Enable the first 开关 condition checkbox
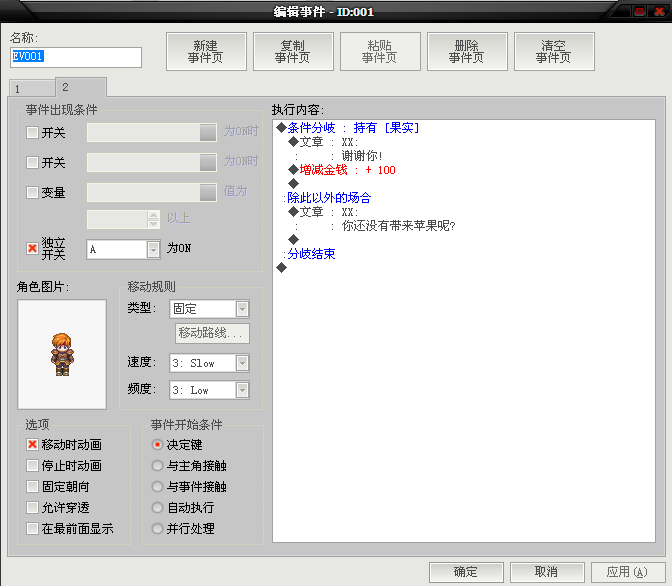 pos(32,132)
